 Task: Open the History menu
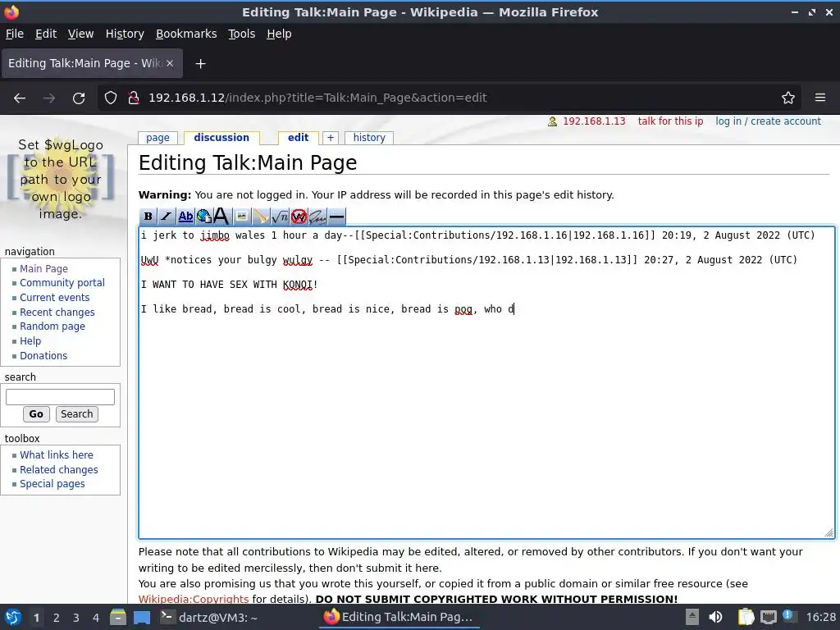coord(125,34)
